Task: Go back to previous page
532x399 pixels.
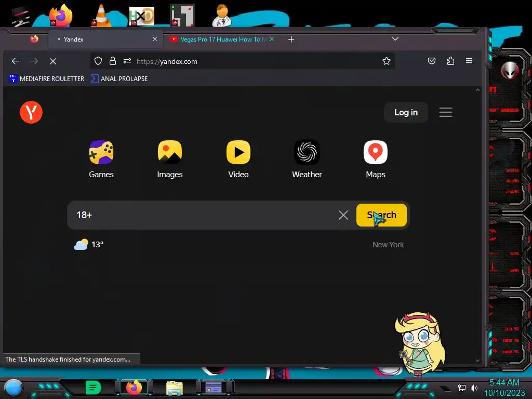Action: click(x=16, y=61)
